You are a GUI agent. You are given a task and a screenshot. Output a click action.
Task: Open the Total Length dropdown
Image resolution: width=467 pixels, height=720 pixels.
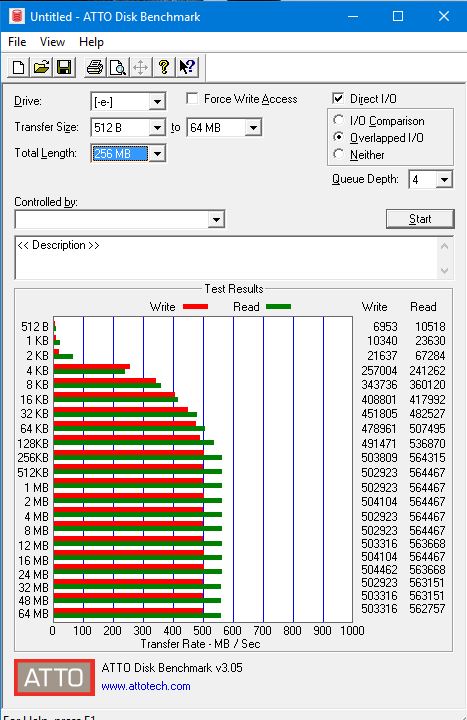(x=157, y=153)
